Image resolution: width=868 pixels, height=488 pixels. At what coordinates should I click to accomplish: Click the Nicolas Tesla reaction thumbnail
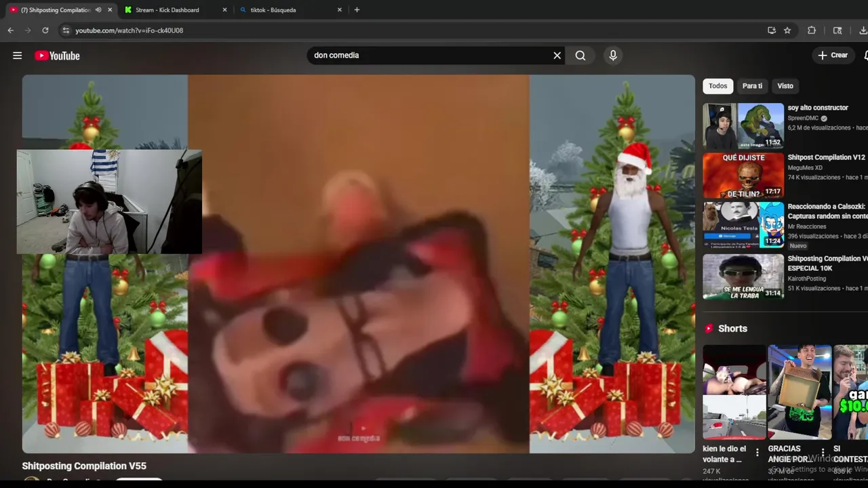point(743,225)
